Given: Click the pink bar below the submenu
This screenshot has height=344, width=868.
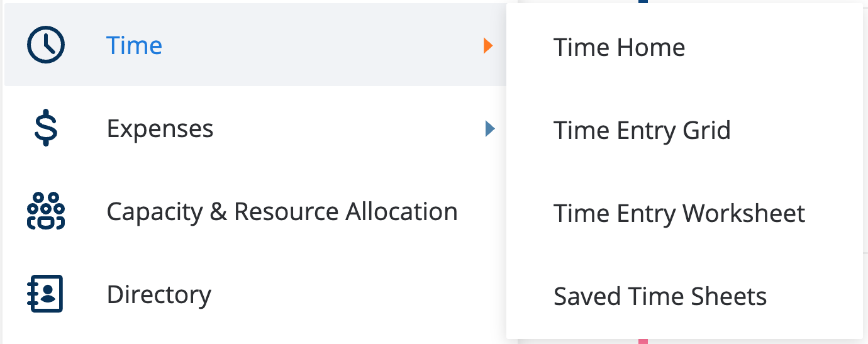Looking at the screenshot, I should tap(643, 341).
